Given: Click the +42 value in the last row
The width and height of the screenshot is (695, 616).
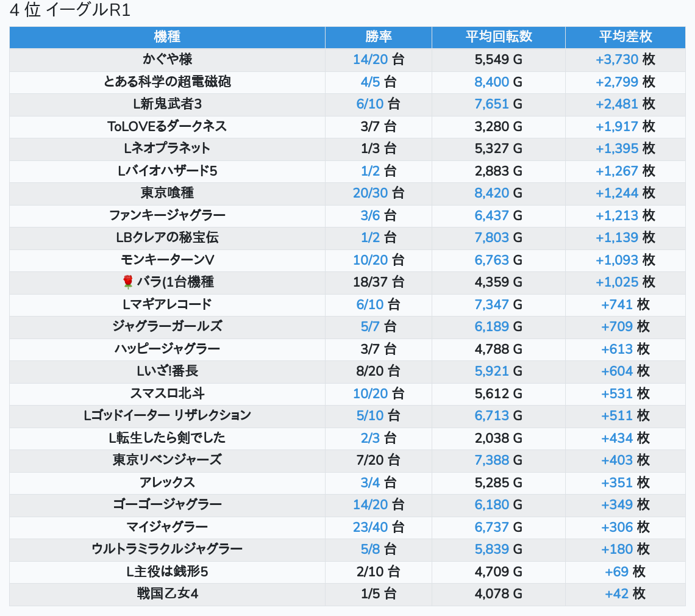Looking at the screenshot, I should click(616, 593).
